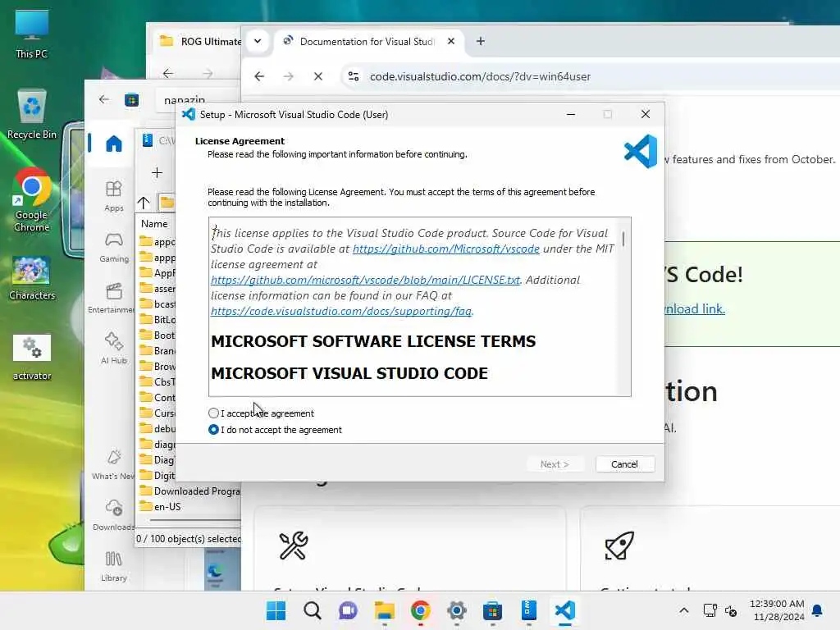Image resolution: width=840 pixels, height=630 pixels.
Task: Select the bcast folder row
Action: 157,304
